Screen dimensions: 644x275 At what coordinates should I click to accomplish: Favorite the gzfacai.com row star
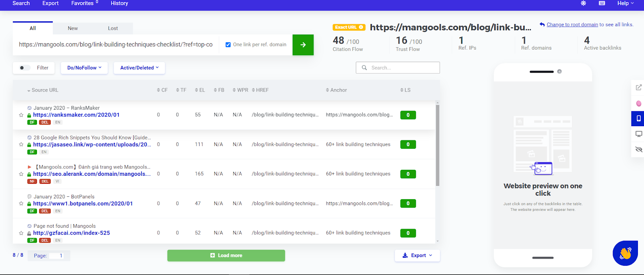[x=21, y=233]
